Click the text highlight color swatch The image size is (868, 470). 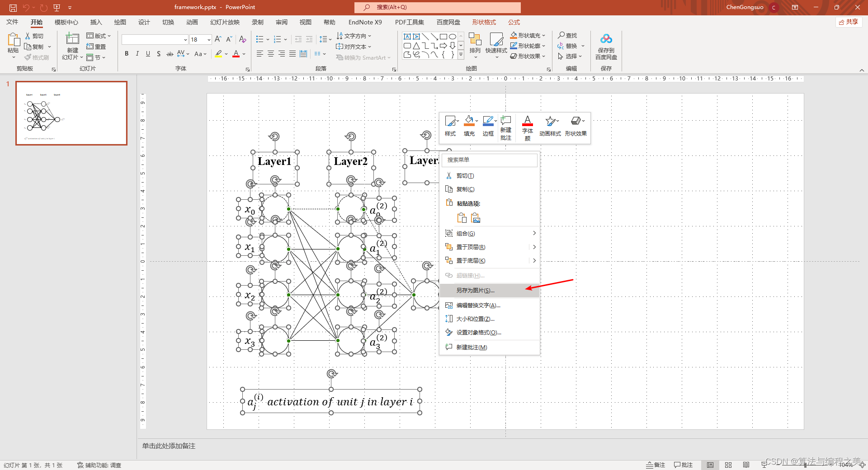pyautogui.click(x=219, y=54)
